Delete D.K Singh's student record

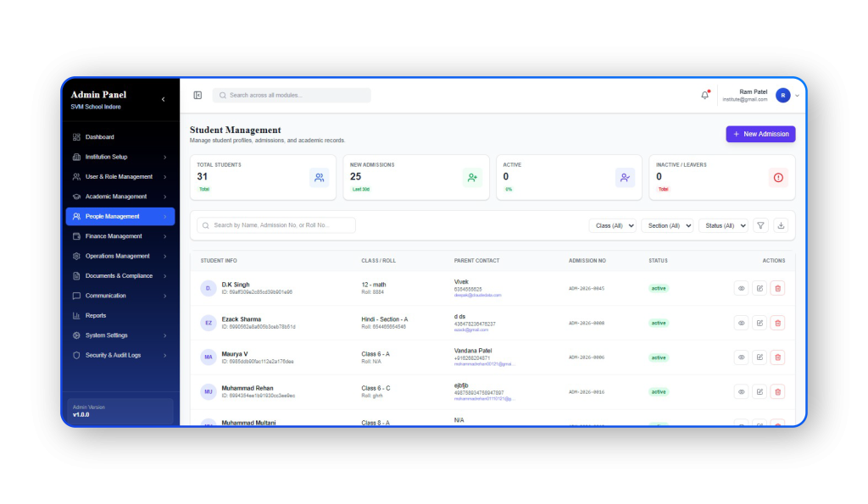(x=777, y=288)
